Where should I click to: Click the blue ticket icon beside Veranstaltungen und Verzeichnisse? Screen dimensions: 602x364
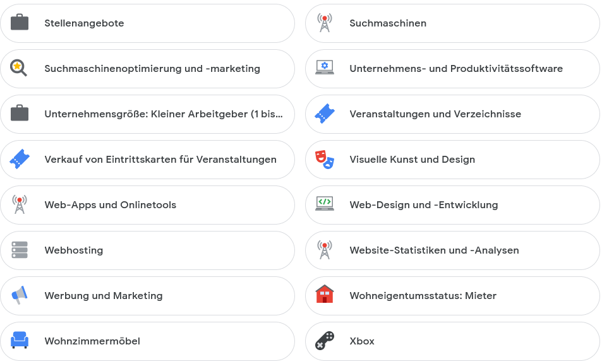click(x=325, y=114)
